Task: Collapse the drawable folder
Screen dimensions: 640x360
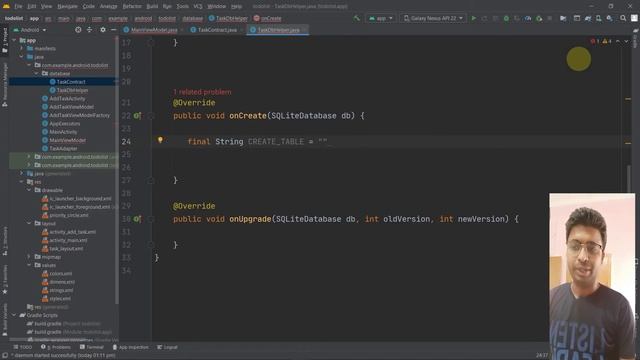Action: tap(29, 190)
